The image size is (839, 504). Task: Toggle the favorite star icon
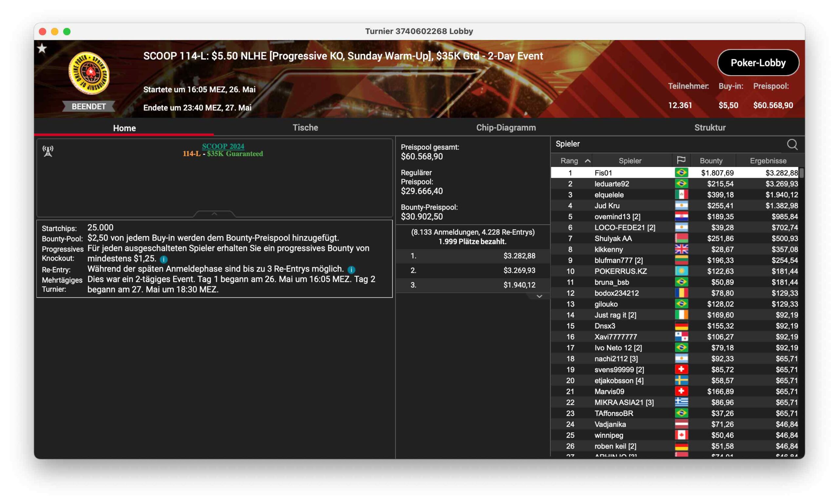pos(42,48)
